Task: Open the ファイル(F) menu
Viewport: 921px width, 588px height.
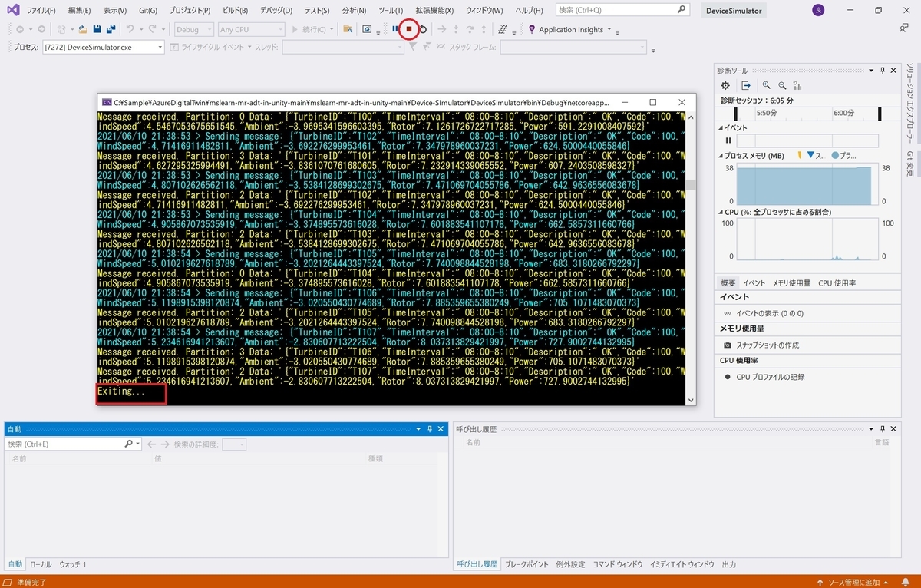Action: [x=41, y=11]
